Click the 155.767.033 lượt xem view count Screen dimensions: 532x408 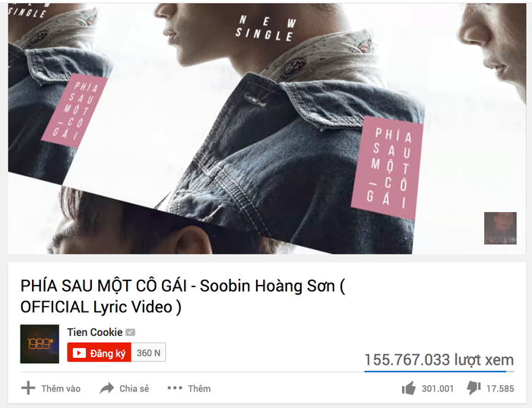[439, 359]
